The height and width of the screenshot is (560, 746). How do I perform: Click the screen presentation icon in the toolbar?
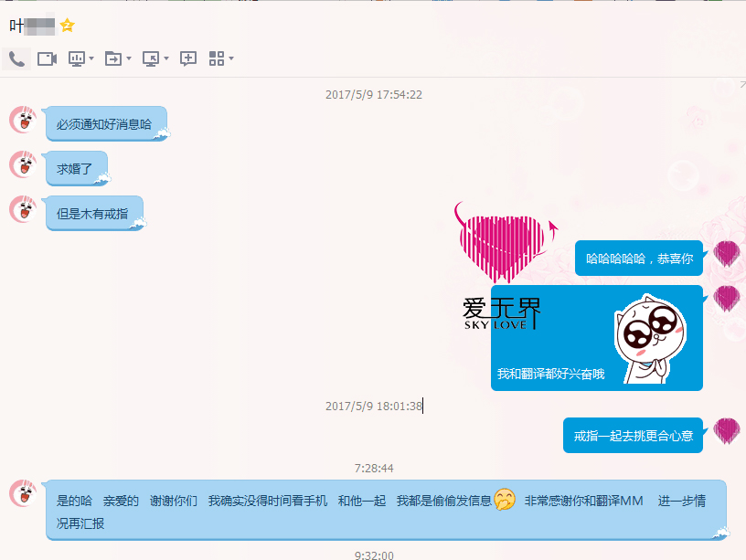click(x=77, y=58)
